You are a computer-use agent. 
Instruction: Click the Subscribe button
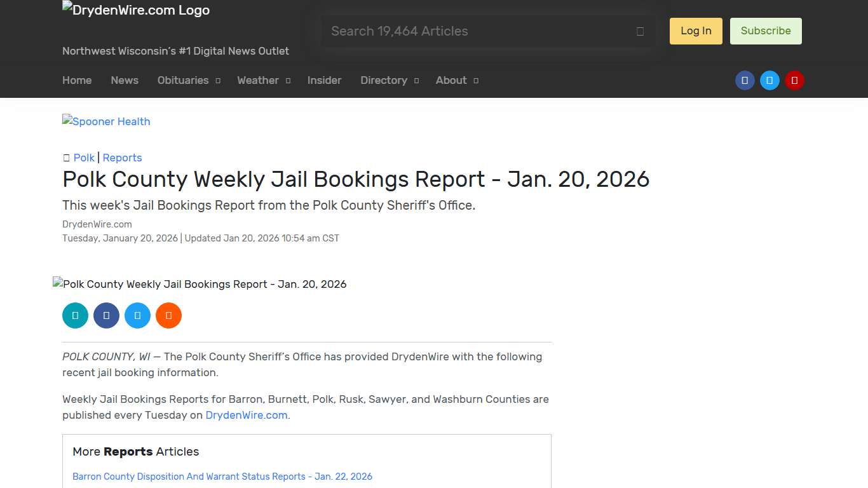766,30
